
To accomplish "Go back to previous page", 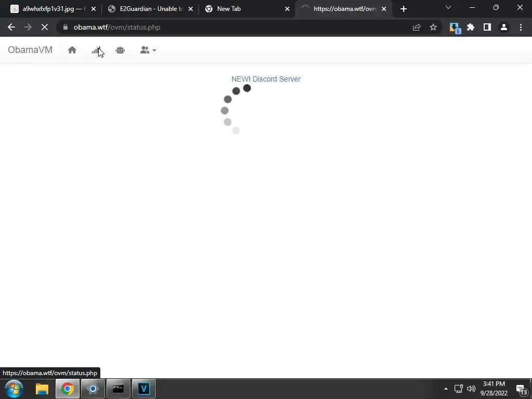I will pyautogui.click(x=11, y=27).
